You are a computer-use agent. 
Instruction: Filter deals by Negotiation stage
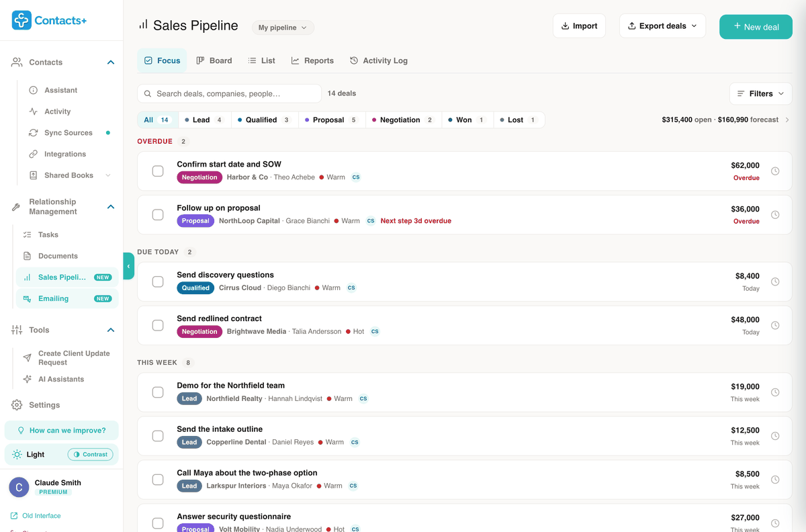(x=403, y=120)
